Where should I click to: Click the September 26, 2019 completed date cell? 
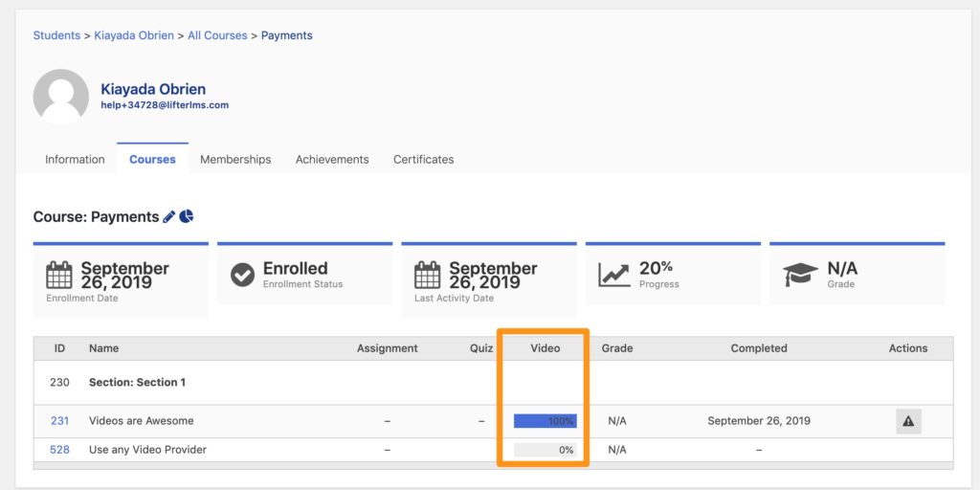[759, 421]
